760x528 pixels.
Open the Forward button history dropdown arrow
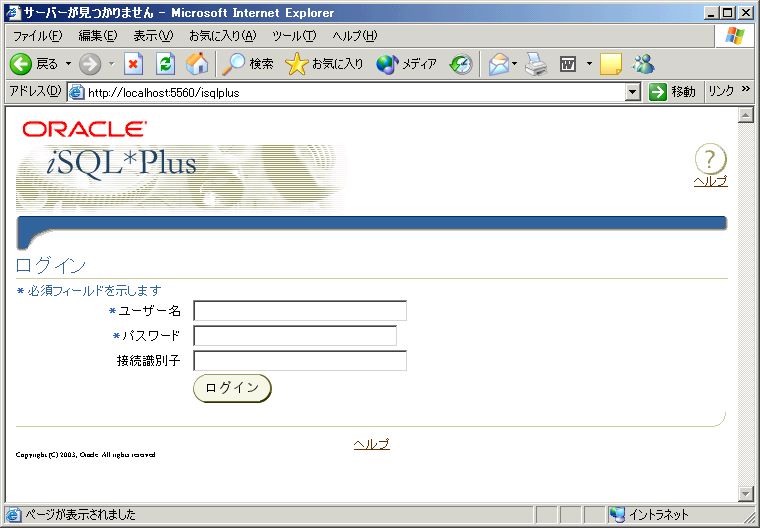(112, 64)
